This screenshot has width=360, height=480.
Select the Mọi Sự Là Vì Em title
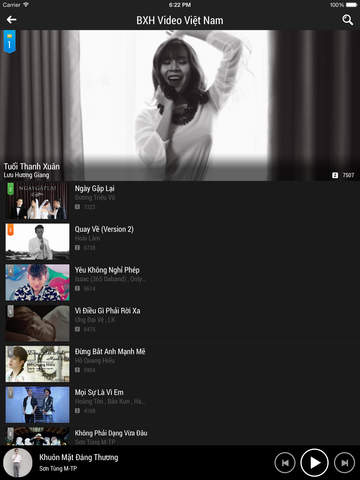click(99, 392)
